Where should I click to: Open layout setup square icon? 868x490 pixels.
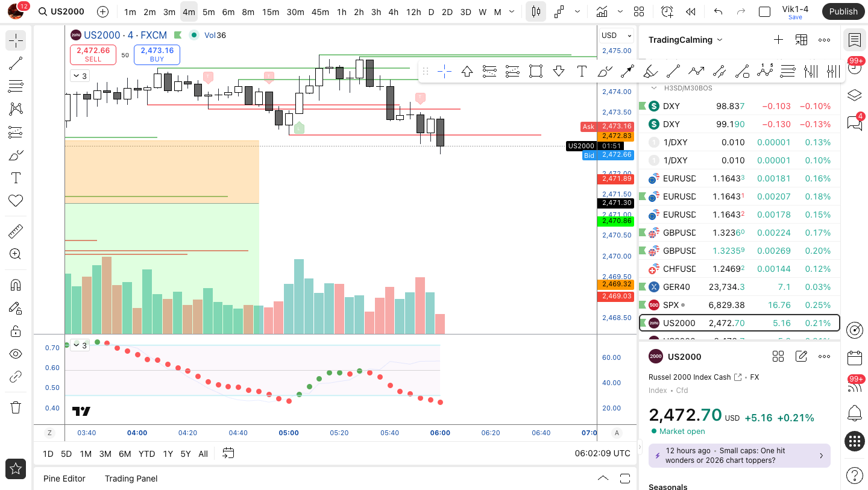(x=764, y=11)
